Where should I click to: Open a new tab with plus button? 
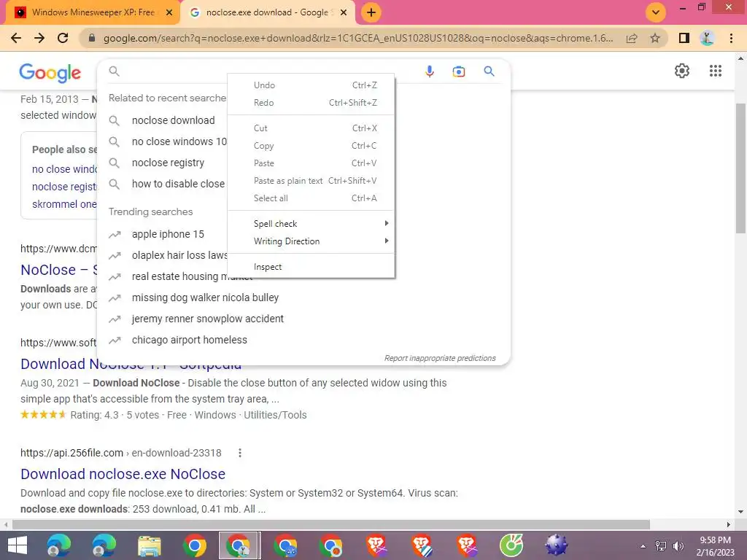pos(371,12)
